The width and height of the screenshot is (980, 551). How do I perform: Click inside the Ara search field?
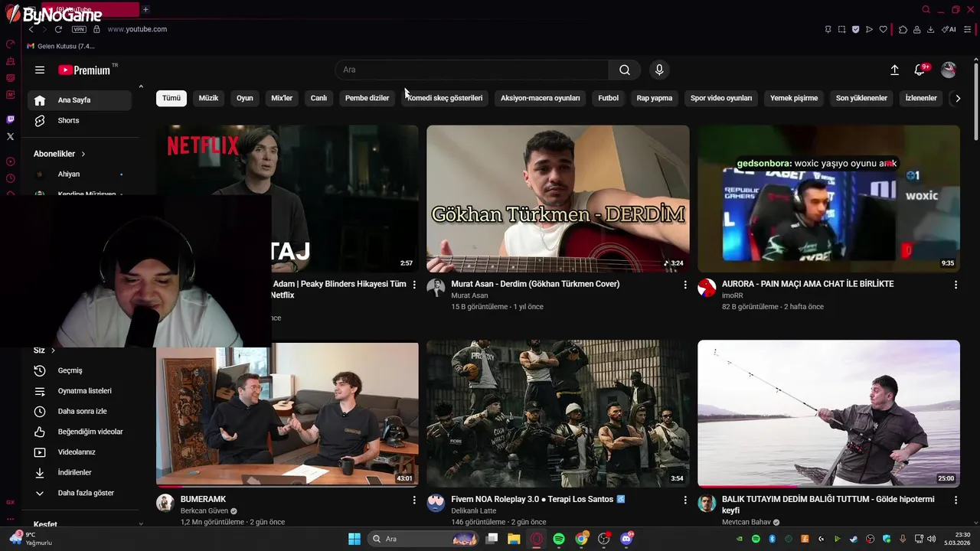[472, 70]
